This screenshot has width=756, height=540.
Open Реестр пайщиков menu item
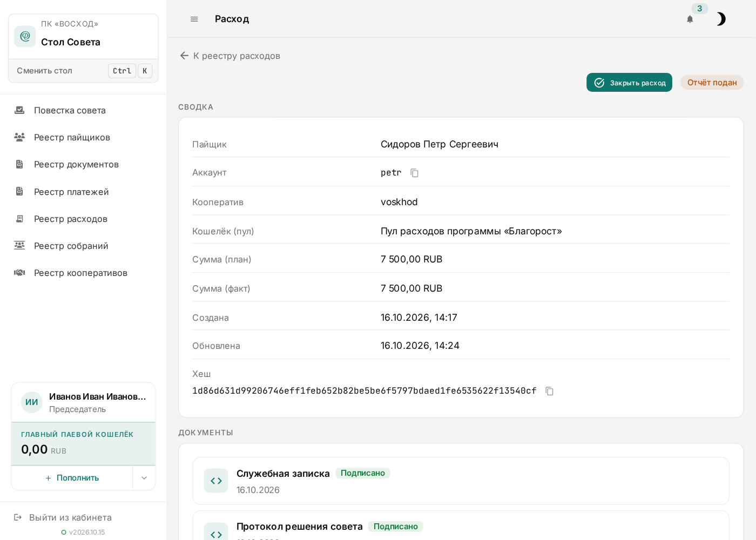pyautogui.click(x=72, y=137)
